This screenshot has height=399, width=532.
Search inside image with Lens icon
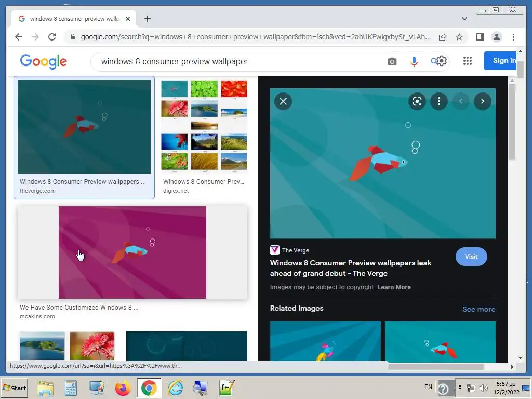click(417, 101)
